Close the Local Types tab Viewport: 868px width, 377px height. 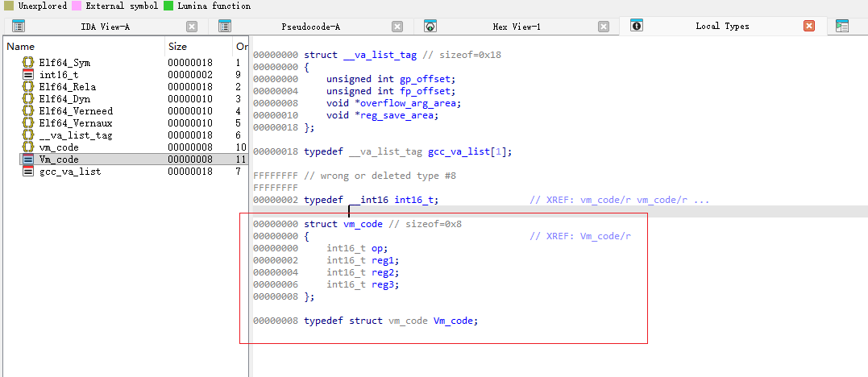(809, 26)
